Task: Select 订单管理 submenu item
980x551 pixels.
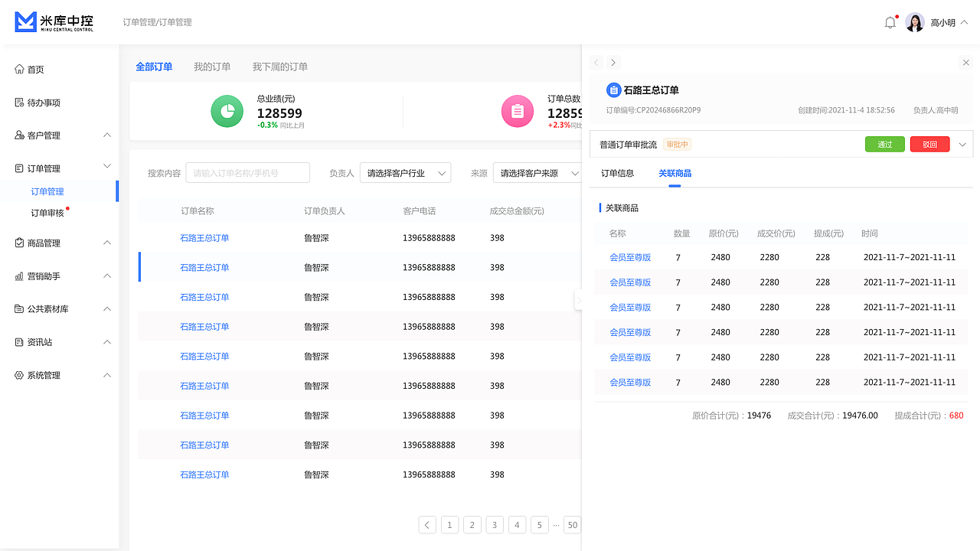Action: (47, 191)
